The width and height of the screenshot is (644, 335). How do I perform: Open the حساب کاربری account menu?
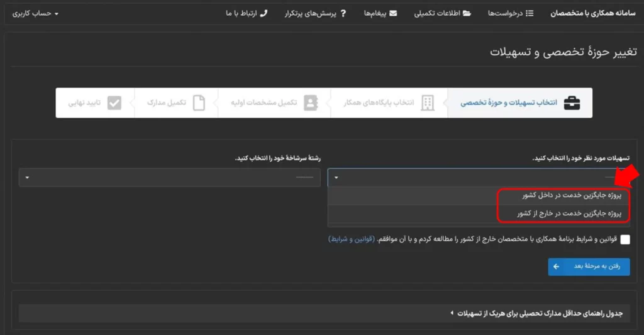(x=35, y=14)
